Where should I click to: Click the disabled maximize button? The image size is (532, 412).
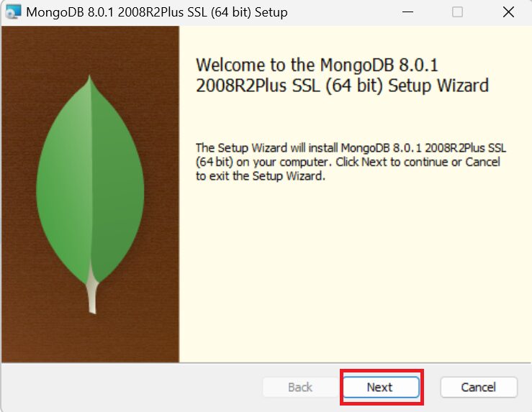click(x=457, y=12)
